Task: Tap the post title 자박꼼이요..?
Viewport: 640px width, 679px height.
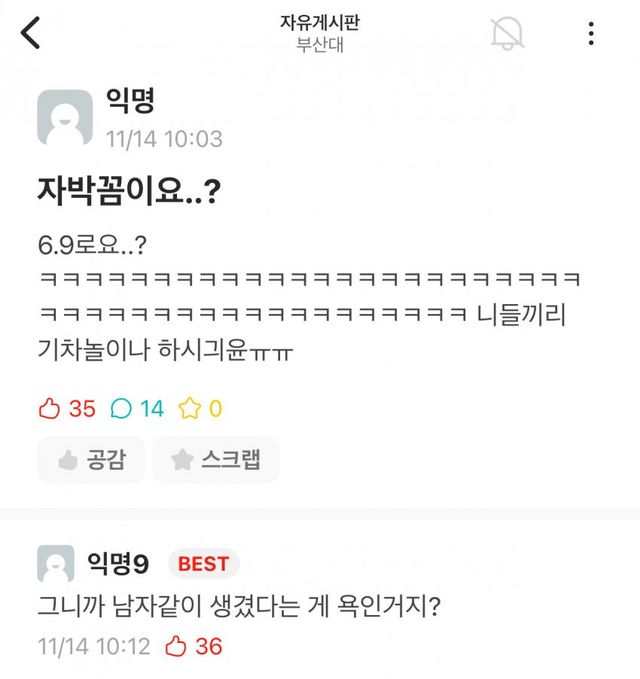Action: coord(128,191)
